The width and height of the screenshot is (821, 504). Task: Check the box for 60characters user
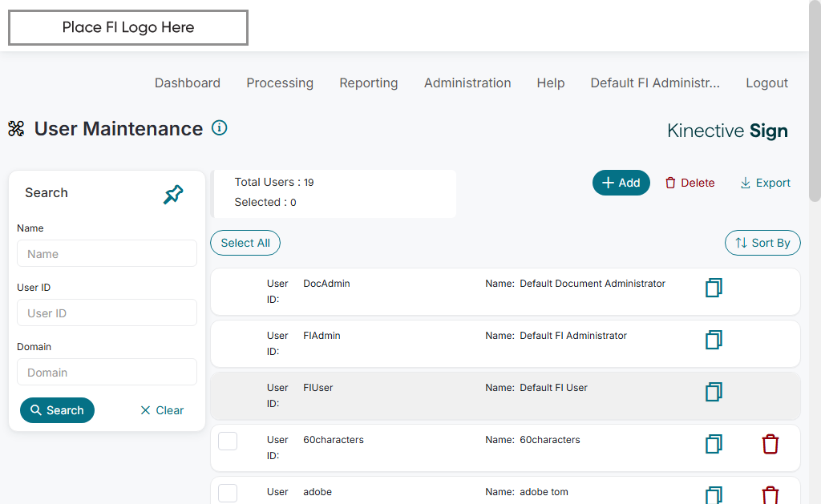228,441
